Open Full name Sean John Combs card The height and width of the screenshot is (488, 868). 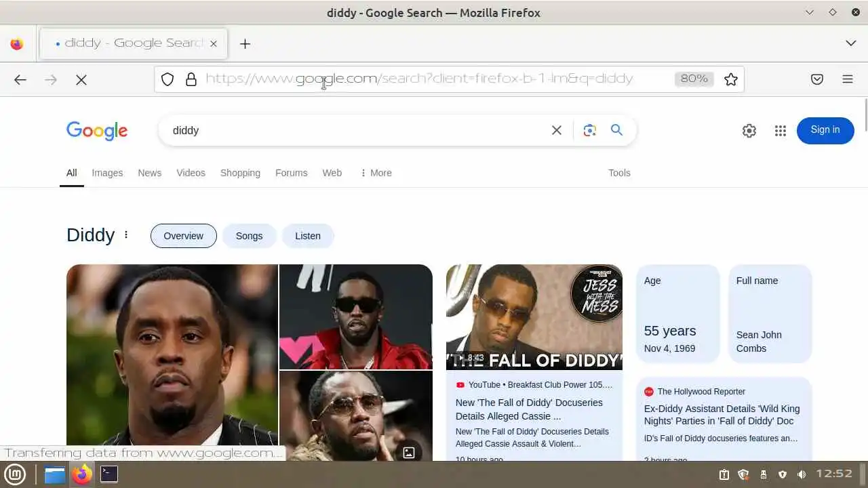coord(770,314)
